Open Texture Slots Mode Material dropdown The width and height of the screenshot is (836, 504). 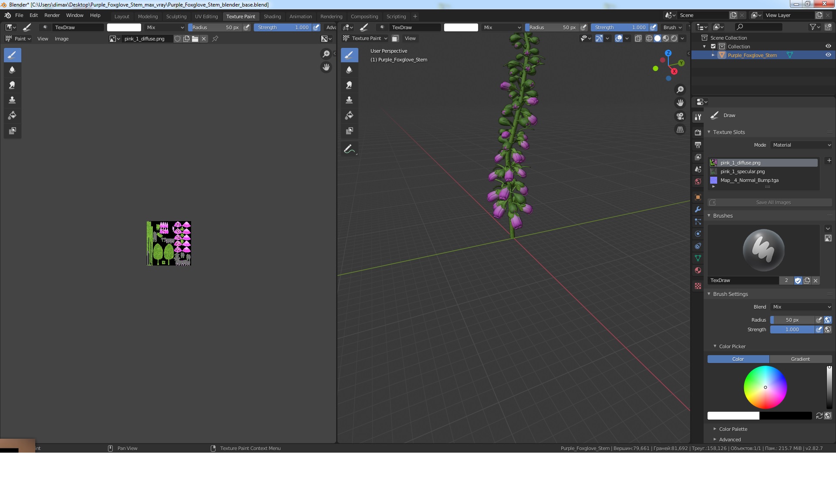point(801,145)
